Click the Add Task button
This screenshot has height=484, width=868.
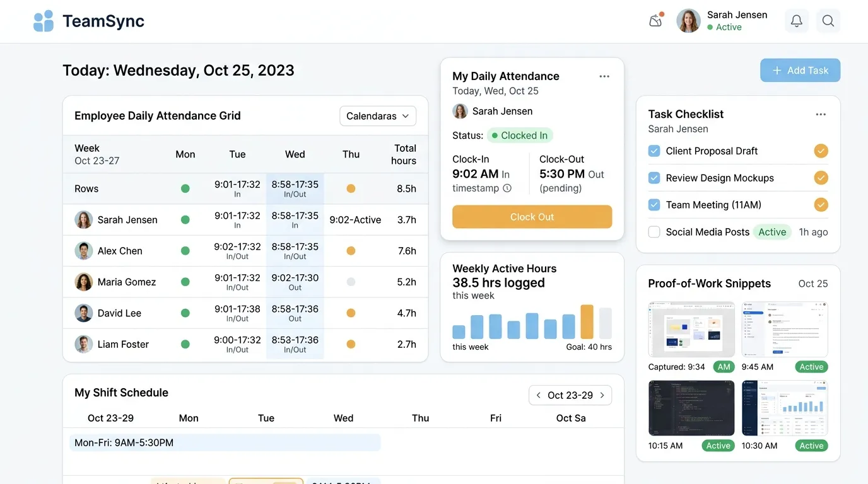click(x=801, y=71)
